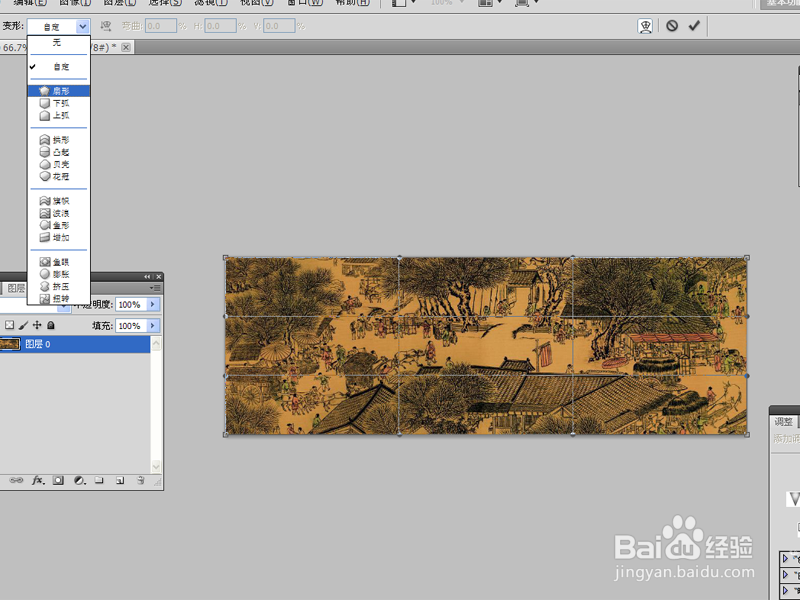The image size is (800, 600).
Task: Open the layer opacity slider arrow
Action: (x=153, y=305)
